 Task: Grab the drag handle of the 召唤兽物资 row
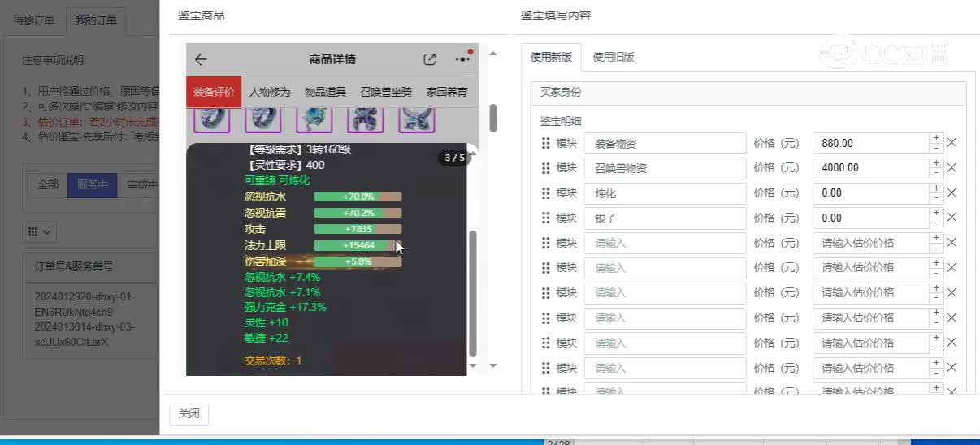[546, 168]
